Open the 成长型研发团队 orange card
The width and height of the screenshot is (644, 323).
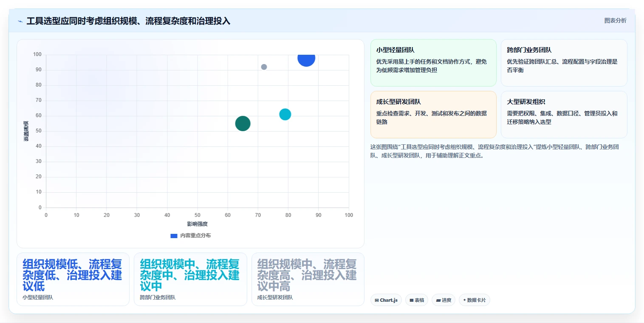(x=433, y=115)
